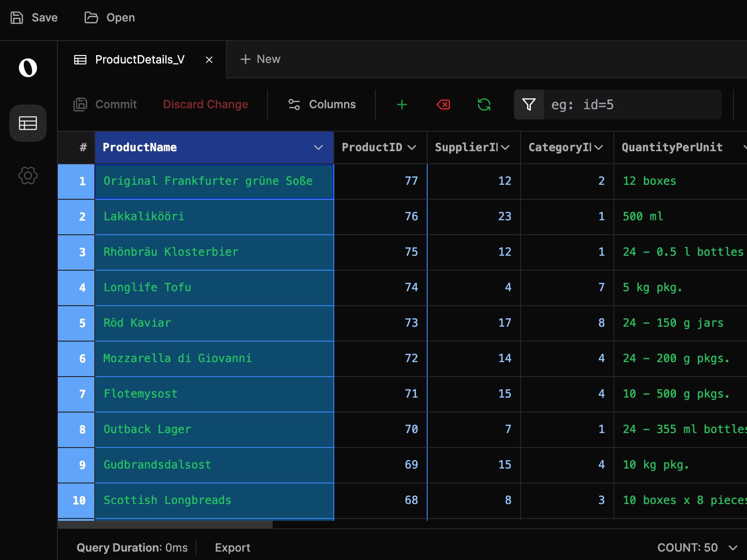Open a New tab
Viewport: 747px width, 560px height.
260,59
